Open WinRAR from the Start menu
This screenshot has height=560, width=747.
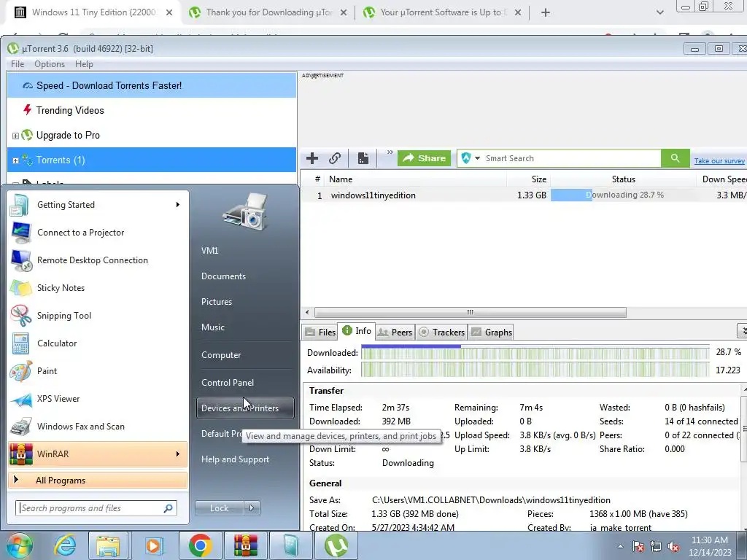[98, 454]
